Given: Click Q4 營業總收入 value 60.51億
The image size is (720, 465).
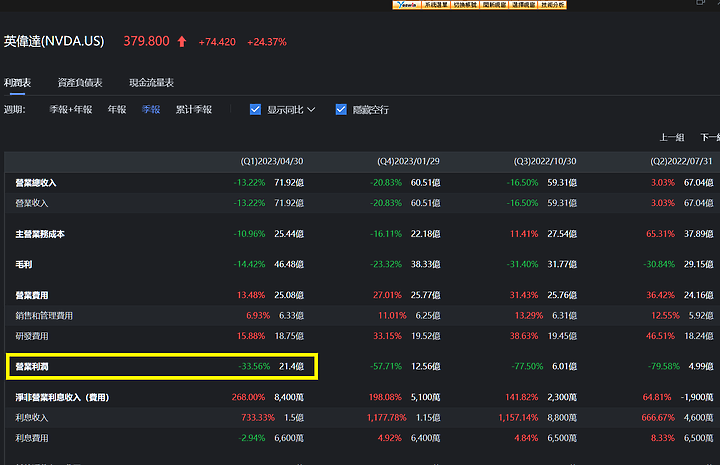Looking at the screenshot, I should tap(425, 183).
